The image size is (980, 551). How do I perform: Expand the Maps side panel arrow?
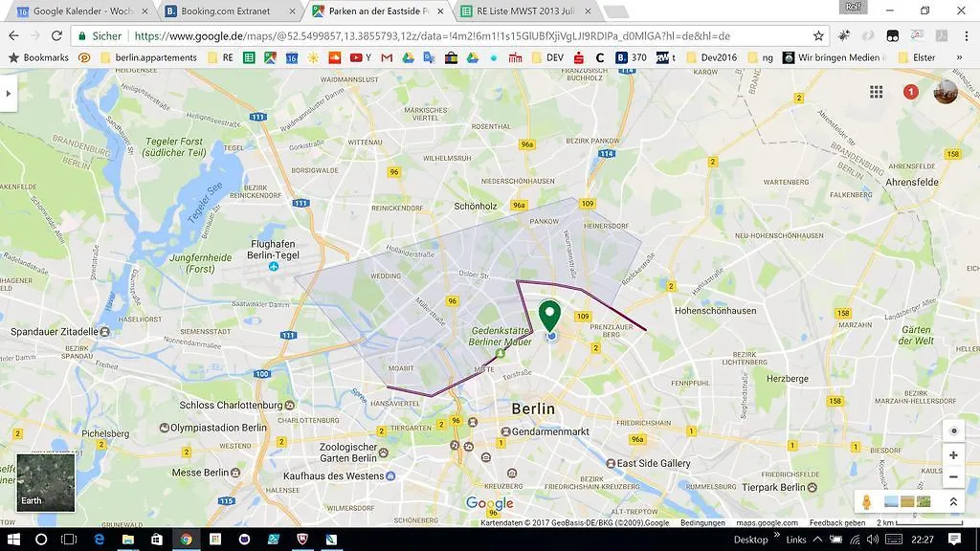8,94
